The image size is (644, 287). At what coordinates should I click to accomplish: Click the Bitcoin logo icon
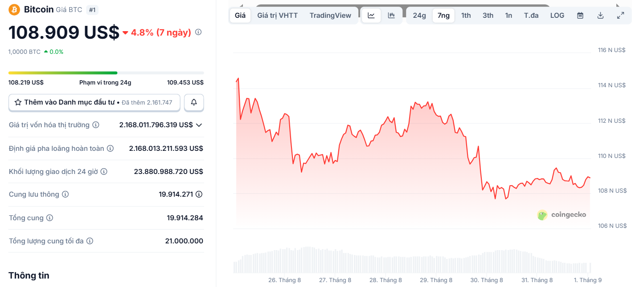pos(14,9)
